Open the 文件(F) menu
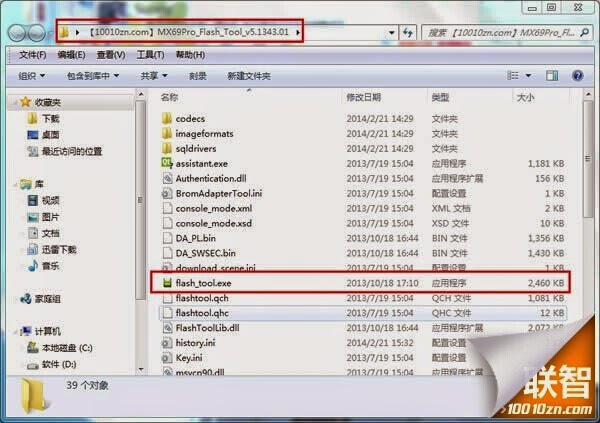The height and width of the screenshot is (423, 600). [x=33, y=55]
